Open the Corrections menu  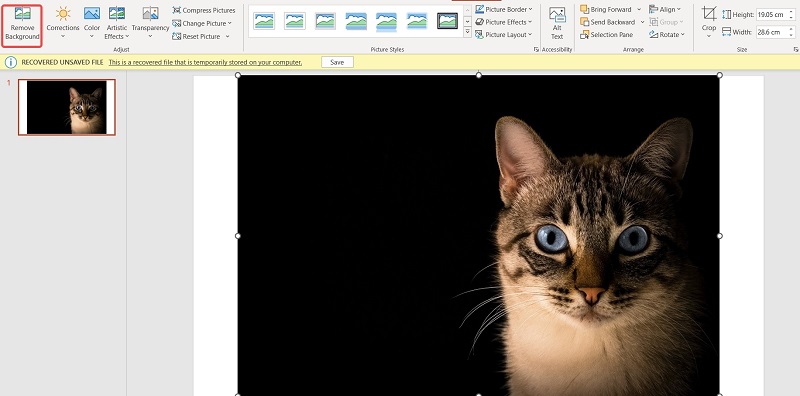click(x=63, y=23)
